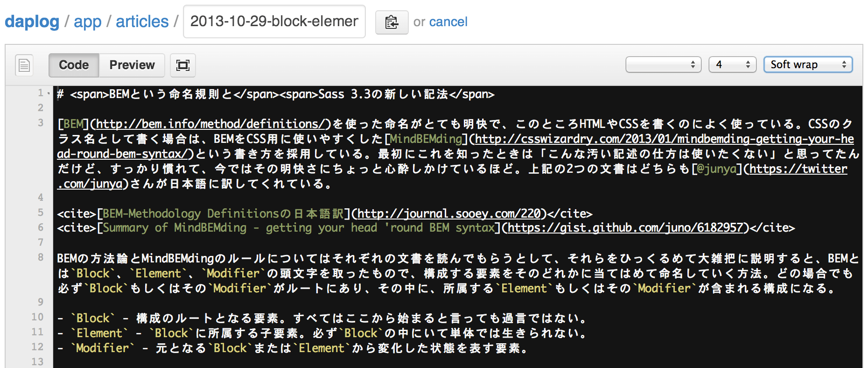Screen dimensions: 868x368
Task: Click the file rename clipboard icon
Action: click(392, 22)
